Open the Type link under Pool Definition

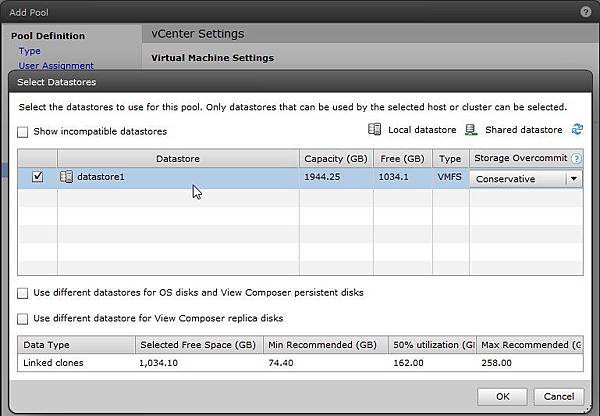click(x=29, y=51)
